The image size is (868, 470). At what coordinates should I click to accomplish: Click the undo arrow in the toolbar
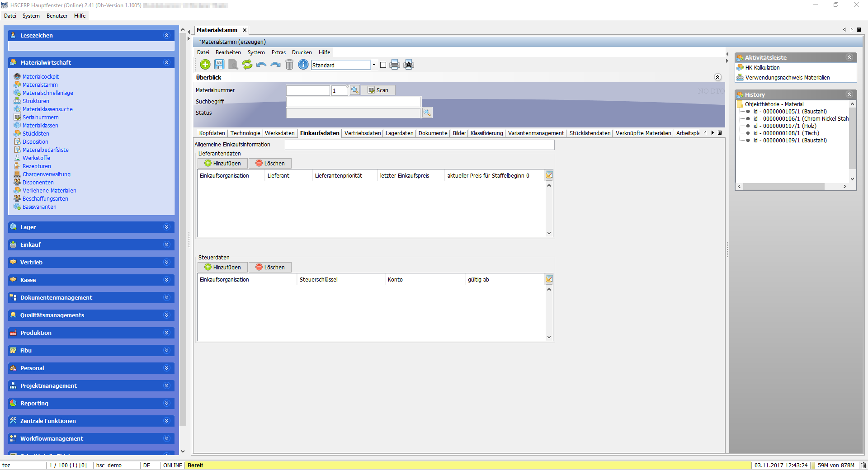click(261, 65)
